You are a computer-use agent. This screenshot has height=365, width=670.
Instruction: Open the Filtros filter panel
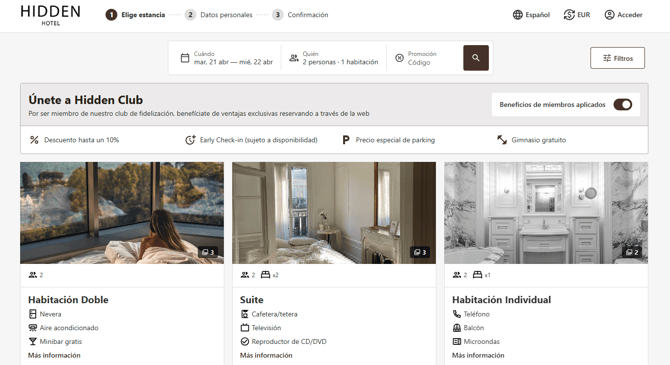617,58
